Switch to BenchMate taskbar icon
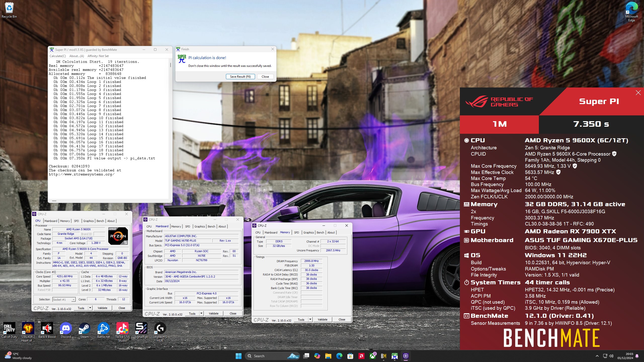 [384, 356]
